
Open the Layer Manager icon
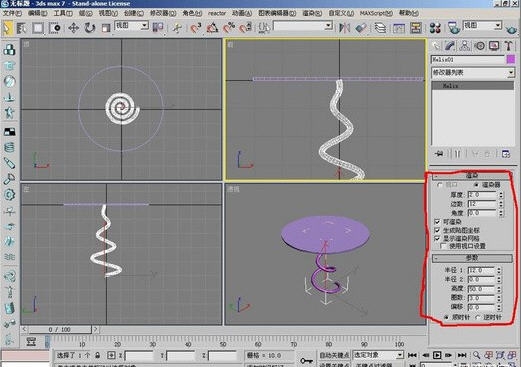pos(380,28)
